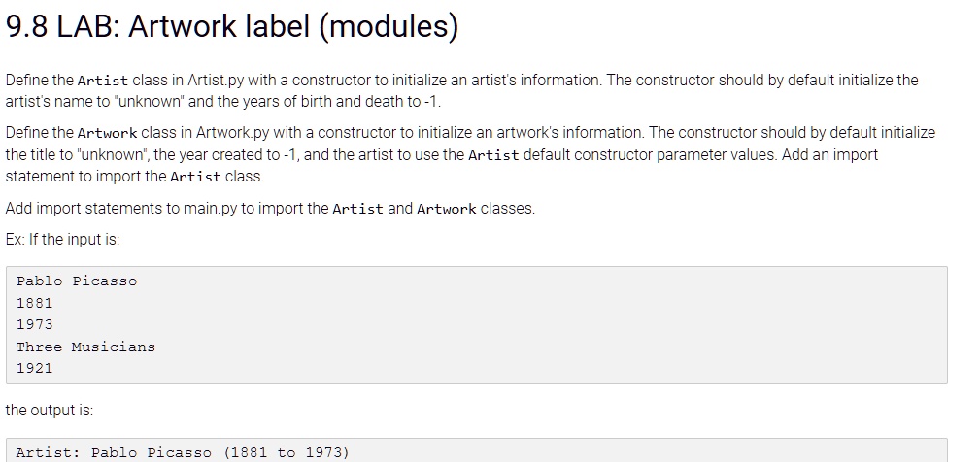Click the 'Artist: Pablo Picasso (1881 to 1973)' output line

coord(183,452)
